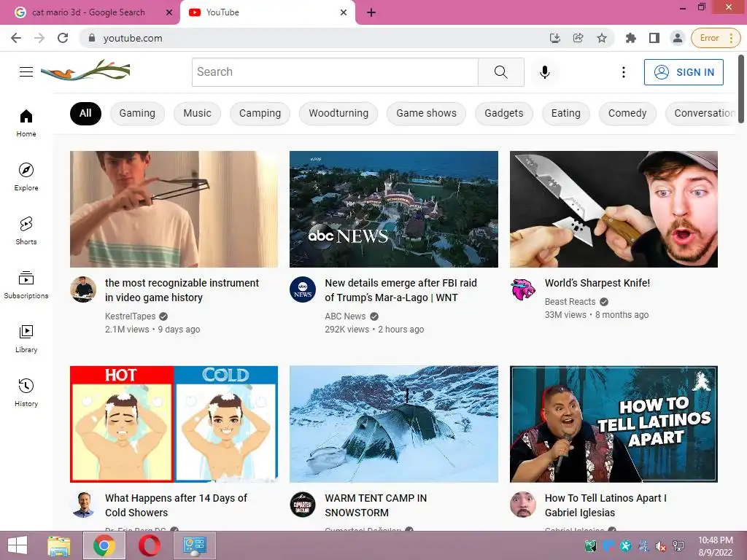Open Chrome extensions puzzle icon

tap(631, 38)
